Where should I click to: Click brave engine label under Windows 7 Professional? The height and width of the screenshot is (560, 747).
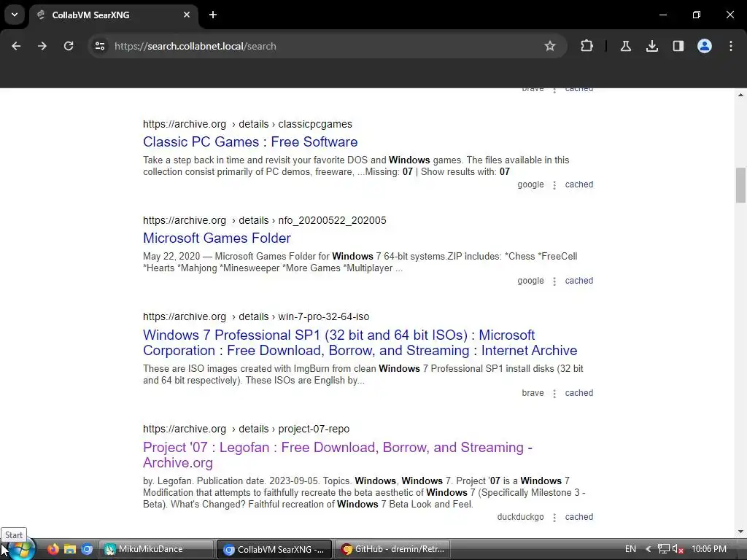(x=533, y=393)
